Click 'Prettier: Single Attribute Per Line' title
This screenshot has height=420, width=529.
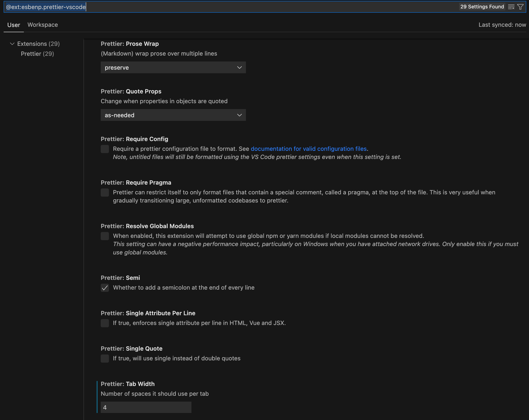pos(148,313)
